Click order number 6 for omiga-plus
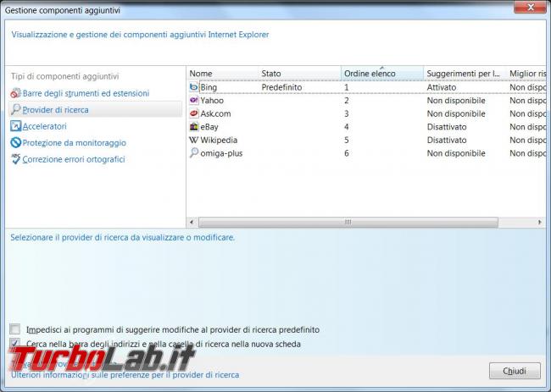Screen dimensions: 551x392 (x=347, y=153)
